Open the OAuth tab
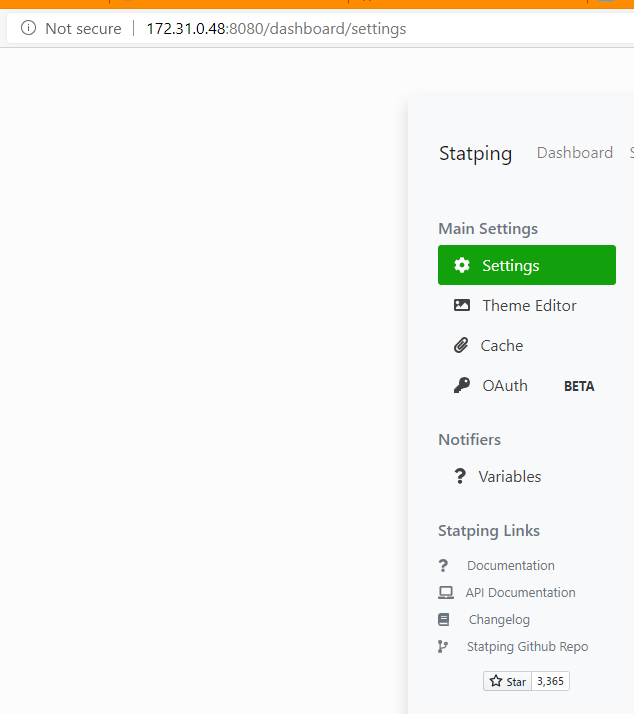This screenshot has width=634, height=714. point(527,386)
